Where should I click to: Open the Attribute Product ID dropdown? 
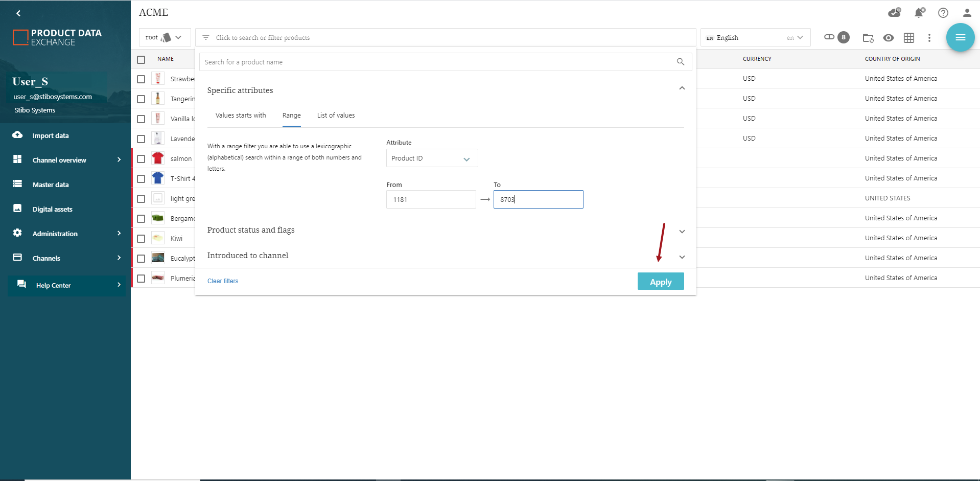click(432, 158)
